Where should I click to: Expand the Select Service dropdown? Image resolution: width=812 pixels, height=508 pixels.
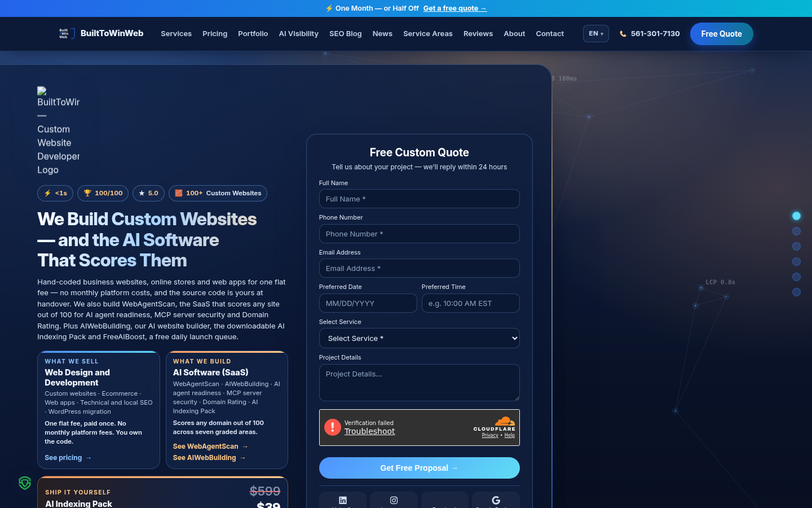coord(420,338)
